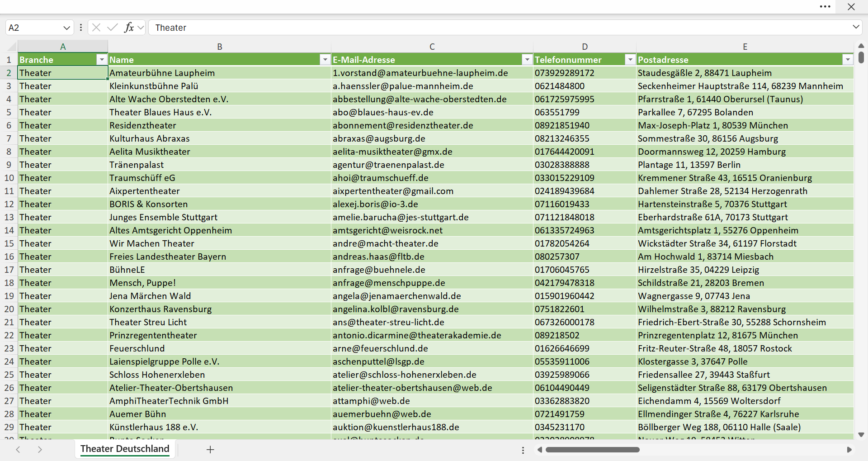
Task: Open the Postadresse filter dropdown
Action: (x=848, y=60)
